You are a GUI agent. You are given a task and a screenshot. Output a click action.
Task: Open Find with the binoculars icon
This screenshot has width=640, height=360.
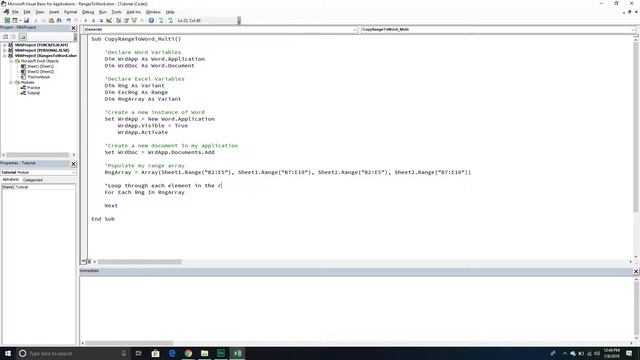click(59, 20)
